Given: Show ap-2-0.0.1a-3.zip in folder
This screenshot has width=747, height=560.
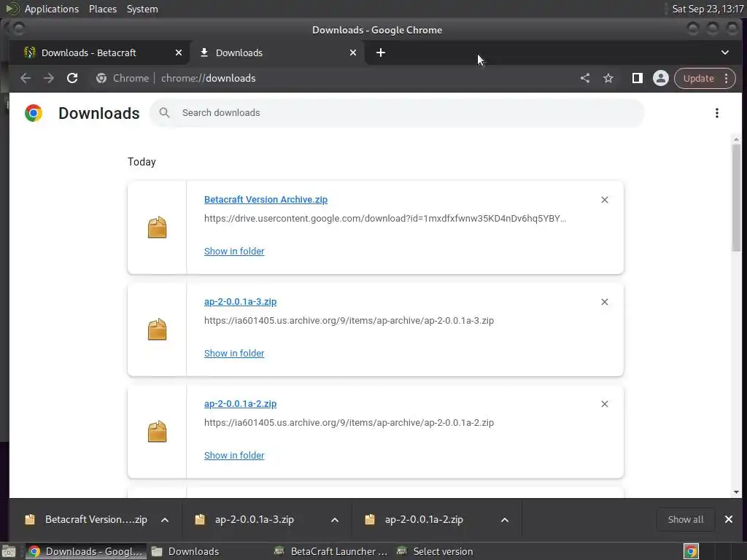Looking at the screenshot, I should 234,353.
